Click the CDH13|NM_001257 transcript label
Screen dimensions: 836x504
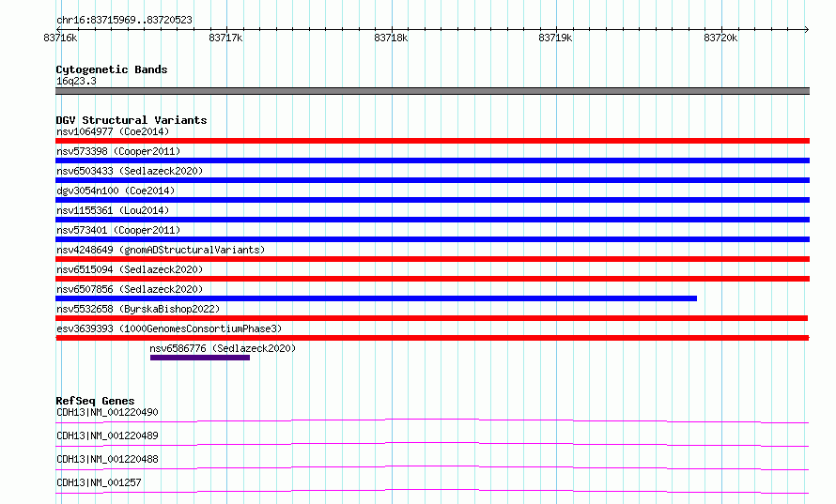pos(99,482)
